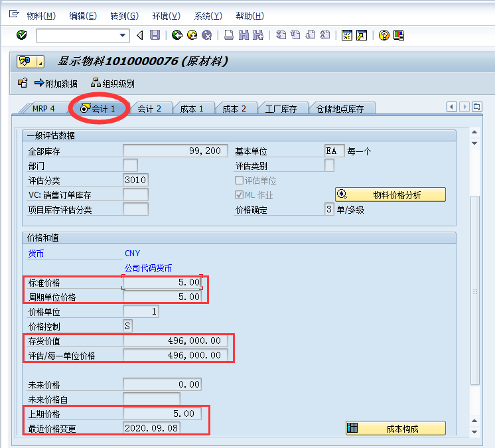Click the 价格控制 field S
Image resolution: width=495 pixels, height=448 pixels.
pos(127,326)
